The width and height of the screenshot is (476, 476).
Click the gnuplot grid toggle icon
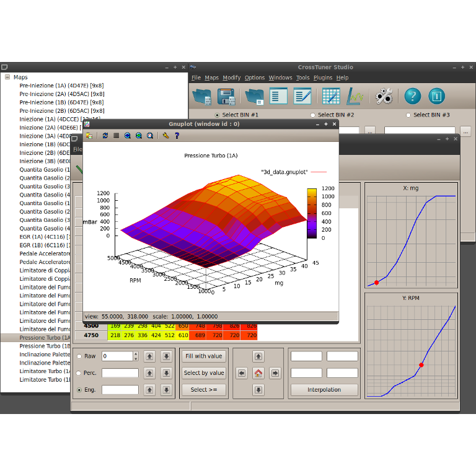coord(117,136)
